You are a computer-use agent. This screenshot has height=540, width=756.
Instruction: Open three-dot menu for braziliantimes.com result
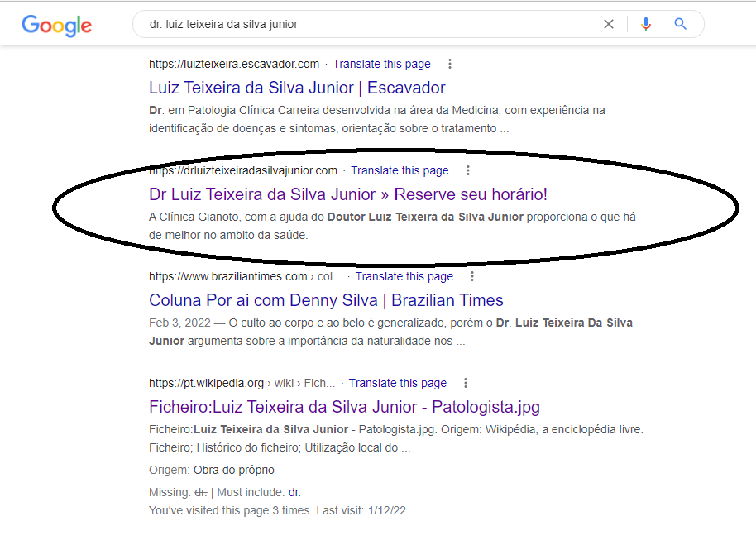(472, 276)
